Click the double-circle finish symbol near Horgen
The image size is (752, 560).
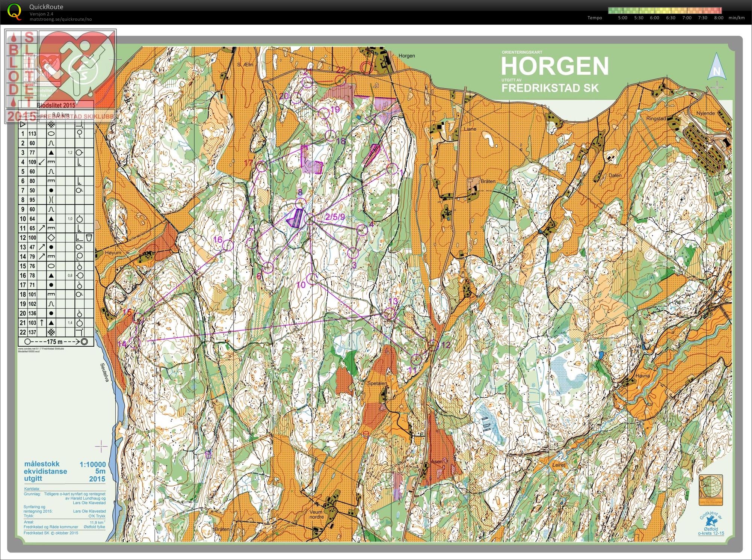pos(366,68)
